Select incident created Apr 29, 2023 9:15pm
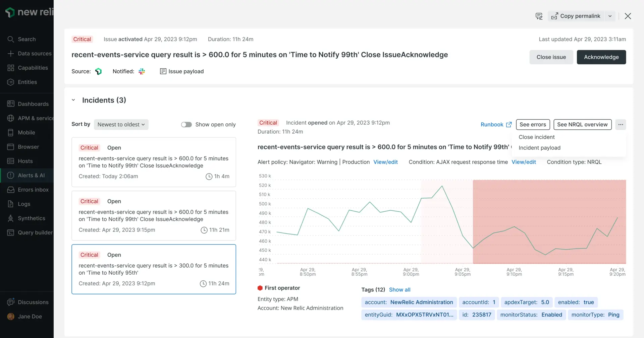 pos(154,216)
